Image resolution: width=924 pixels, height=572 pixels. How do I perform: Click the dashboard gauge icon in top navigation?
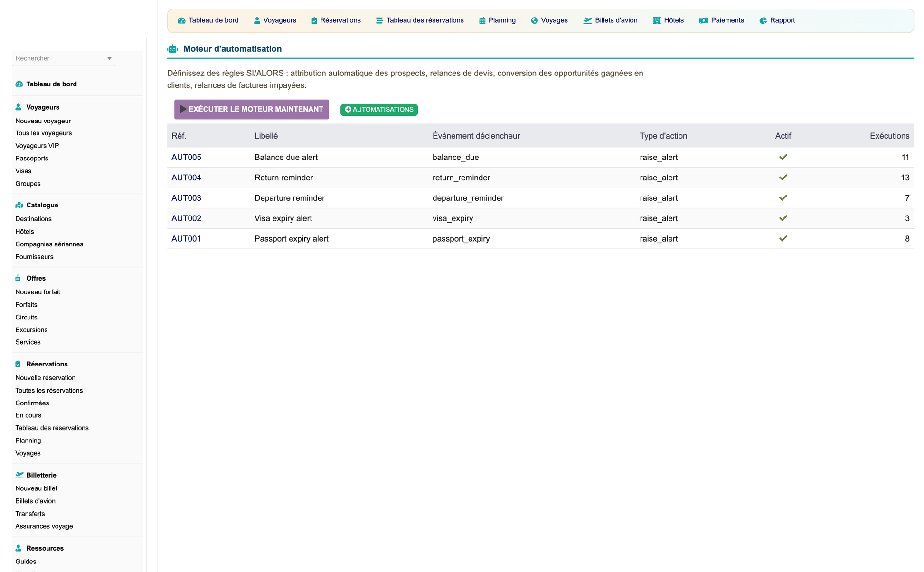pos(181,20)
